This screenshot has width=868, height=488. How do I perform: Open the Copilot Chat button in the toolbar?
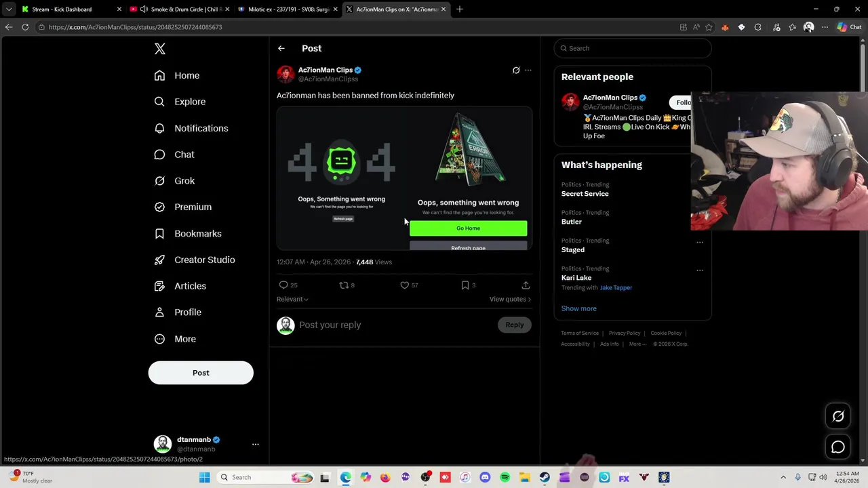[850, 27]
